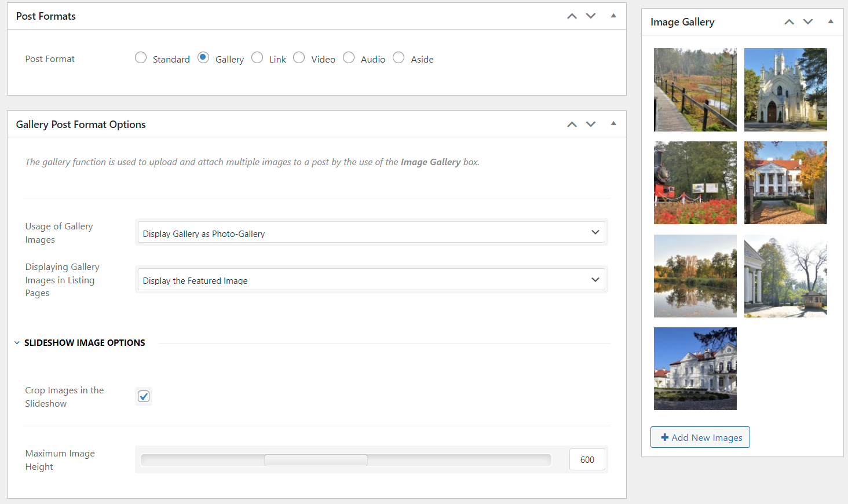Toggle the Gallery Post Format Options panel
Viewport: 848px width, 504px height.
coord(613,124)
